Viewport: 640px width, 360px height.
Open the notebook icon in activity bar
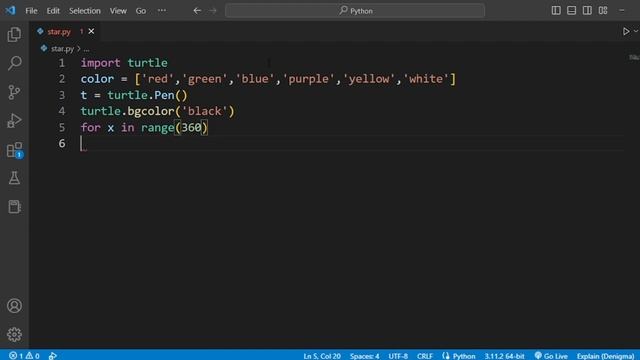tap(14, 207)
